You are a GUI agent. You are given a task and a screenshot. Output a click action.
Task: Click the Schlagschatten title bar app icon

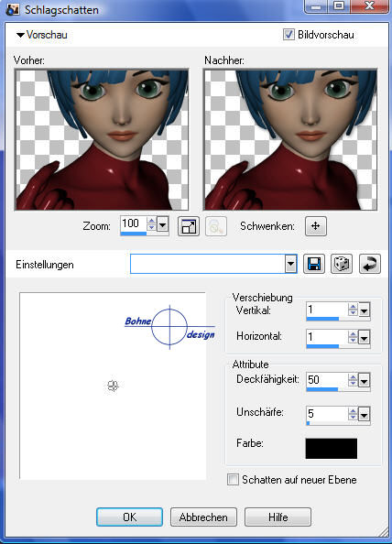[x=13, y=9]
